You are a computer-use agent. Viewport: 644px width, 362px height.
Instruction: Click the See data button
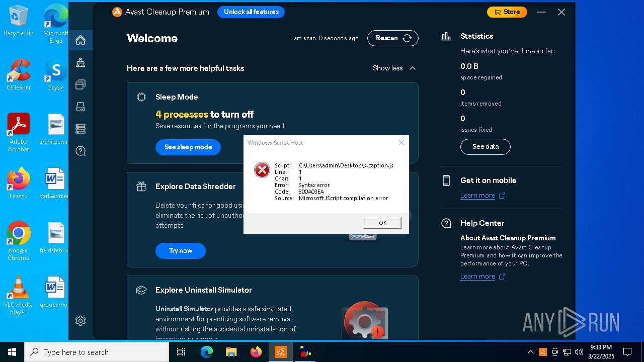point(486,147)
